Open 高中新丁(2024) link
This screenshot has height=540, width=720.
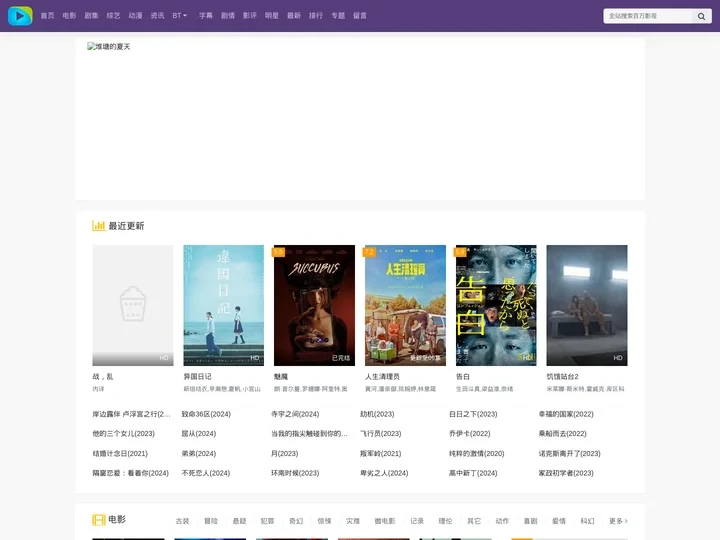click(x=473, y=473)
